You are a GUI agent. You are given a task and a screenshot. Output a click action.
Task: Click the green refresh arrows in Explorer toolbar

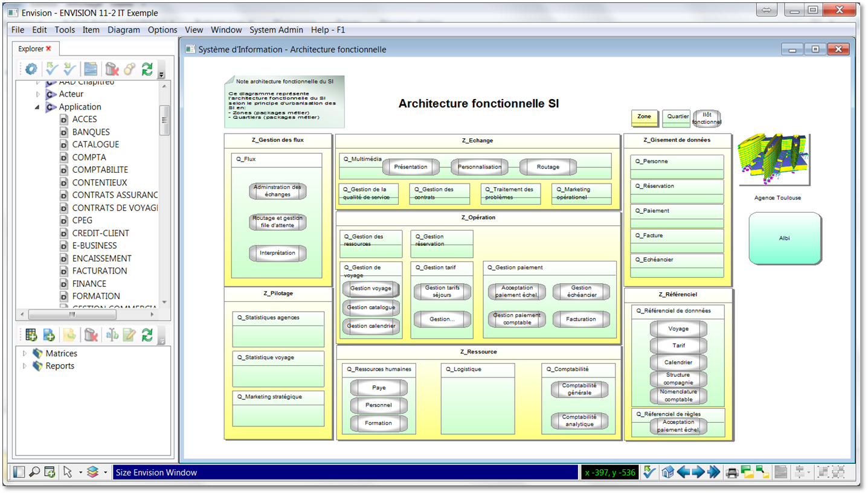pyautogui.click(x=147, y=69)
